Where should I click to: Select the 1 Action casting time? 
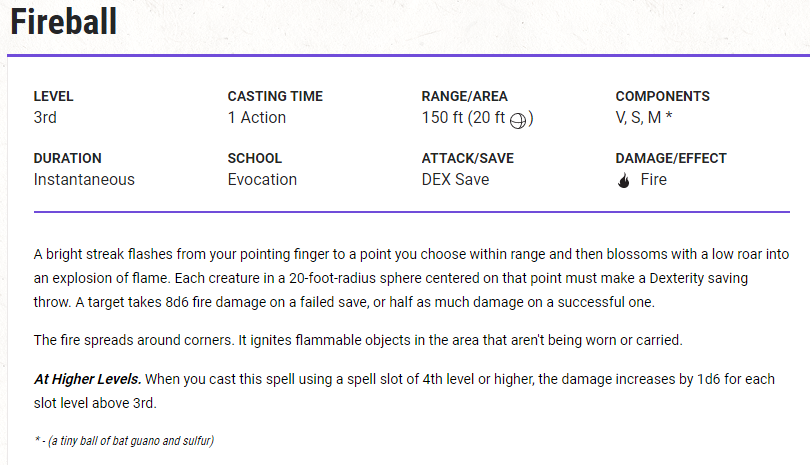click(x=257, y=118)
